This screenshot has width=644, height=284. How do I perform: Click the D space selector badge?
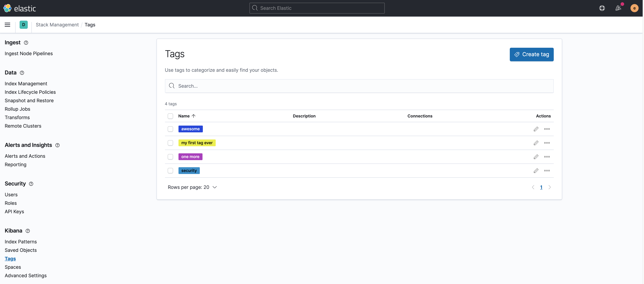pos(23,25)
